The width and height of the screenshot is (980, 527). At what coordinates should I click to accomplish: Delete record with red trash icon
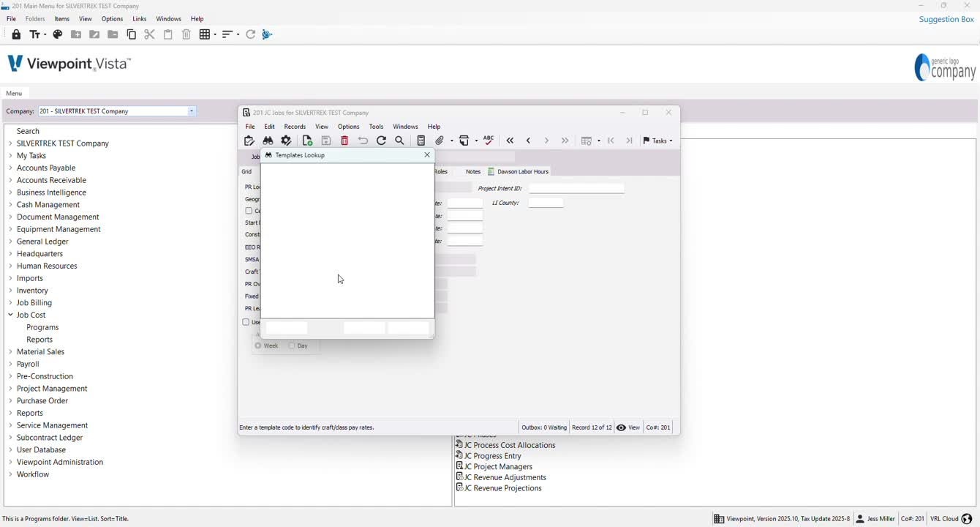tap(344, 141)
